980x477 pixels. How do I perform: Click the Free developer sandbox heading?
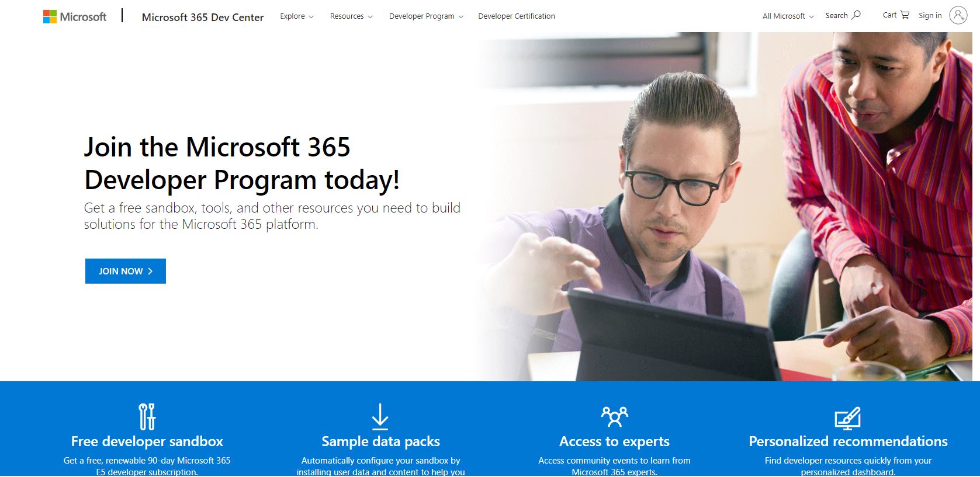(147, 441)
